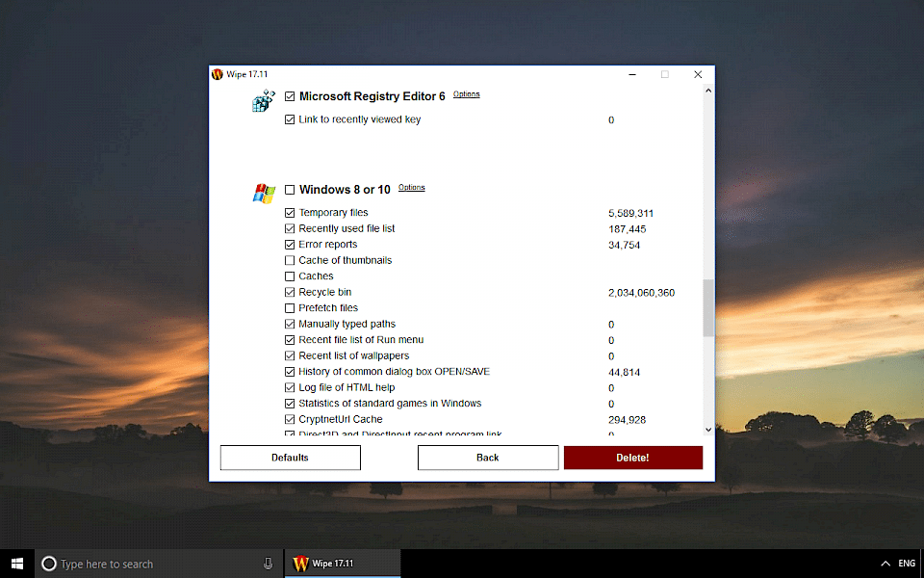
Task: Click the Back button
Action: pyautogui.click(x=488, y=458)
